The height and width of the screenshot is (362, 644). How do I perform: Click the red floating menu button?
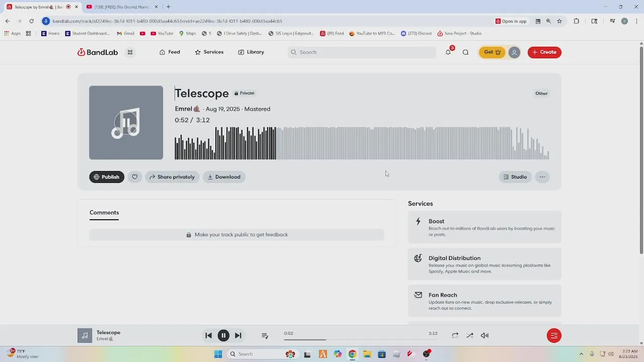coord(554,335)
